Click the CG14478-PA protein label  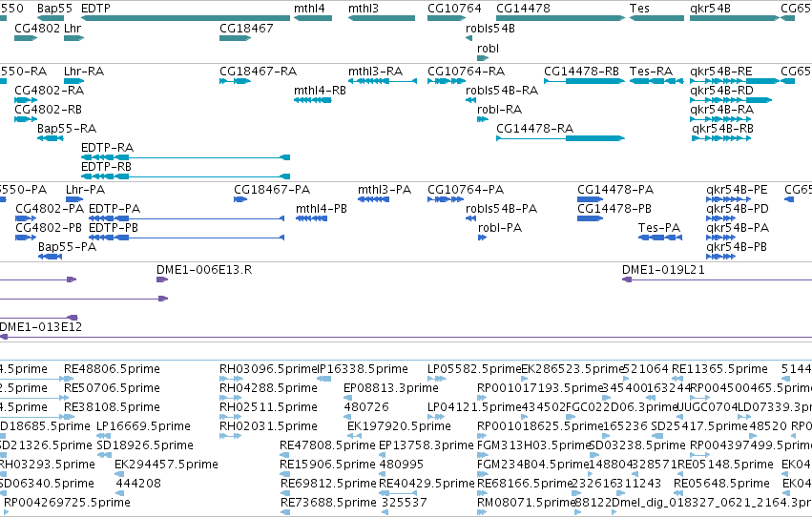pyautogui.click(x=615, y=190)
